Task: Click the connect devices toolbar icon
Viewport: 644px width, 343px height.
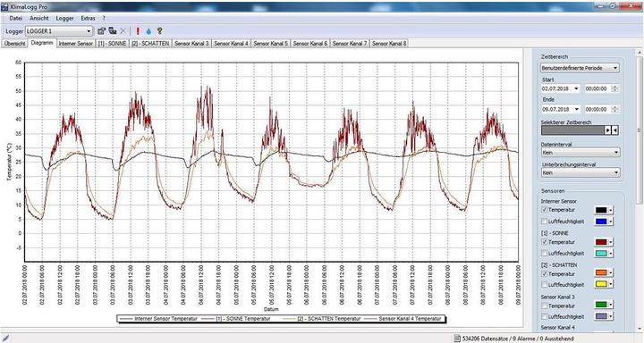Action: pos(113,30)
